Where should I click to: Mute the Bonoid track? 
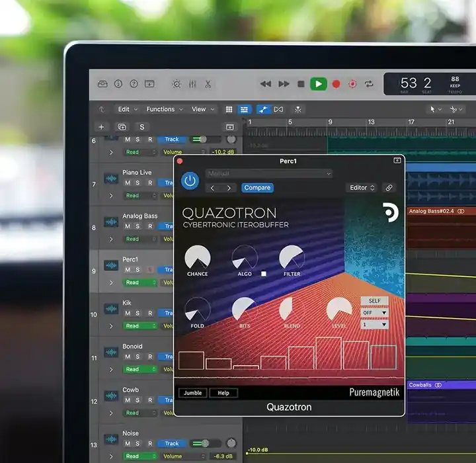click(x=128, y=357)
